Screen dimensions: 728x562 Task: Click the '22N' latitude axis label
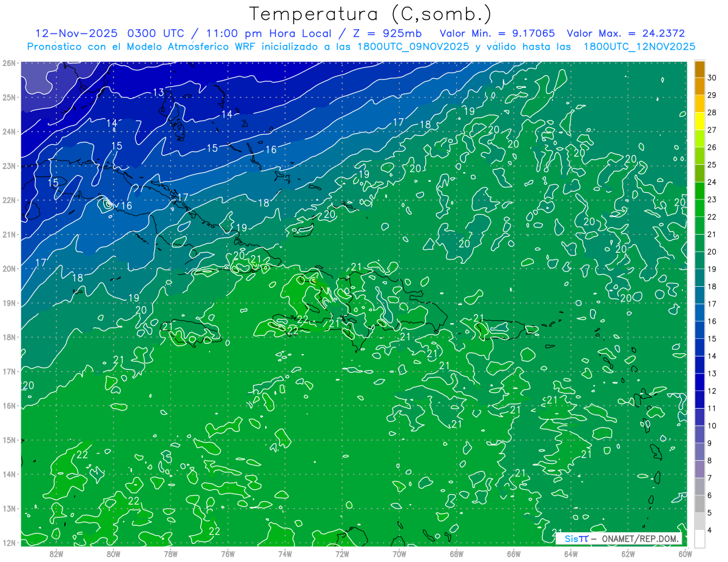(x=9, y=200)
